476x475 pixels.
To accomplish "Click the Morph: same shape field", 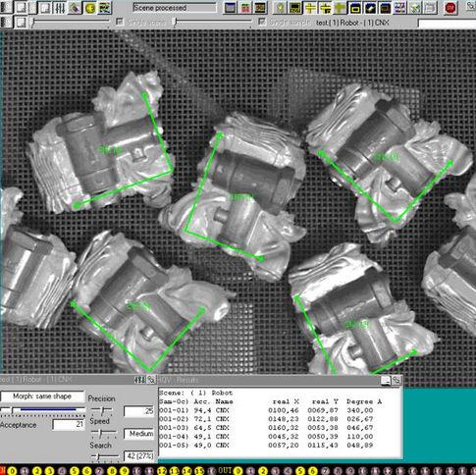I will (42, 396).
